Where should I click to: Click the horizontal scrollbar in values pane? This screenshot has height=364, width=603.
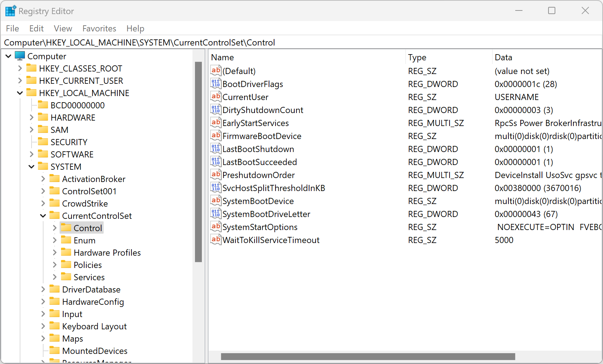point(368,356)
